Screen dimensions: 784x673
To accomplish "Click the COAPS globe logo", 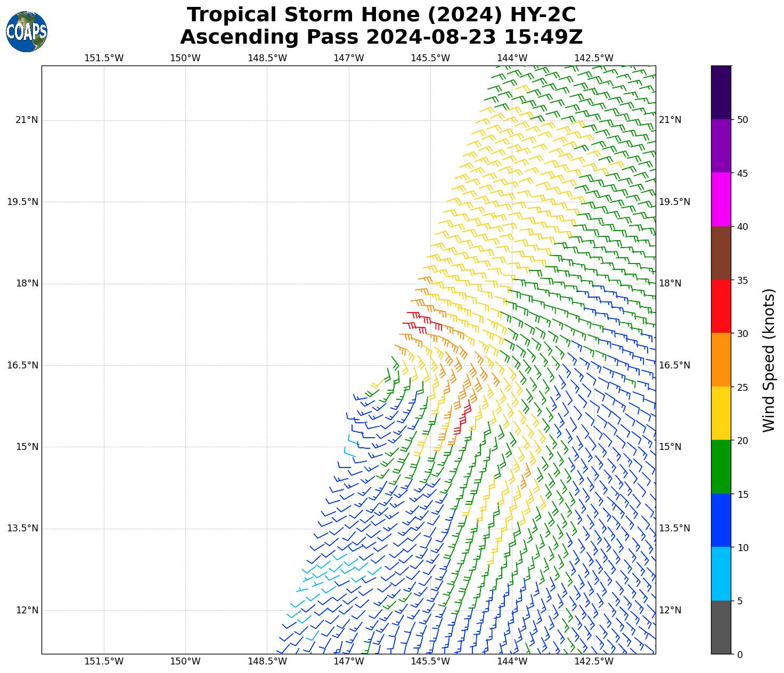I will tap(27, 31).
